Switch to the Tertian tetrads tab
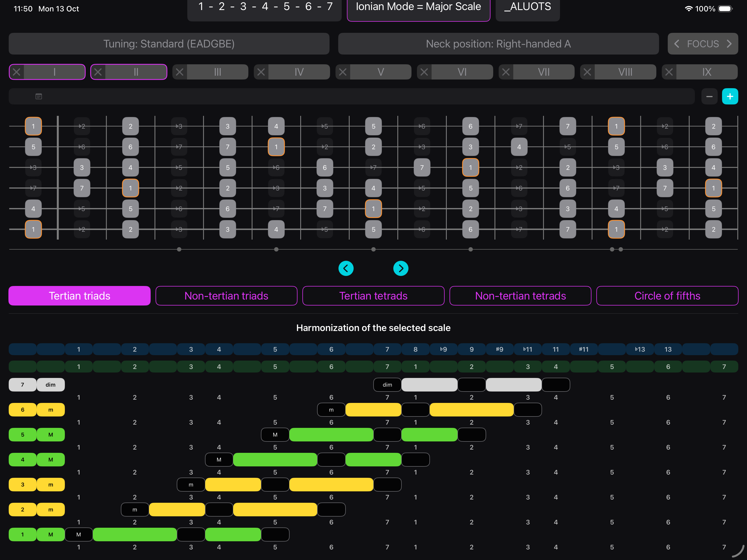Screen dimensions: 747x560 (373, 296)
